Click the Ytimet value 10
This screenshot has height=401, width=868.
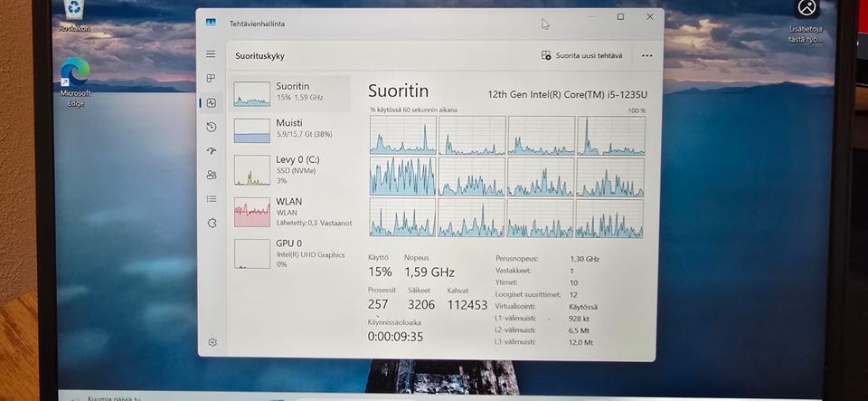[x=573, y=282]
